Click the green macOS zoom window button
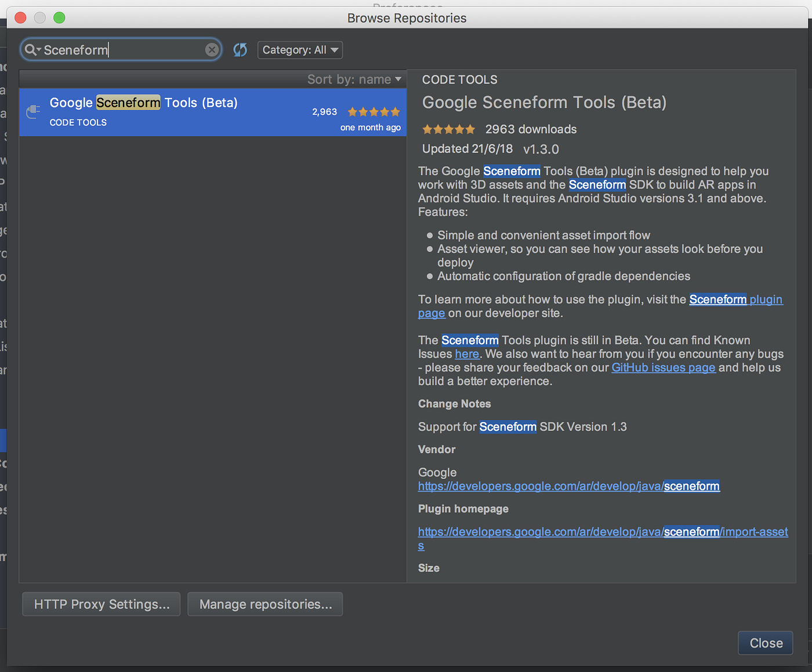Image resolution: width=812 pixels, height=672 pixels. click(59, 17)
